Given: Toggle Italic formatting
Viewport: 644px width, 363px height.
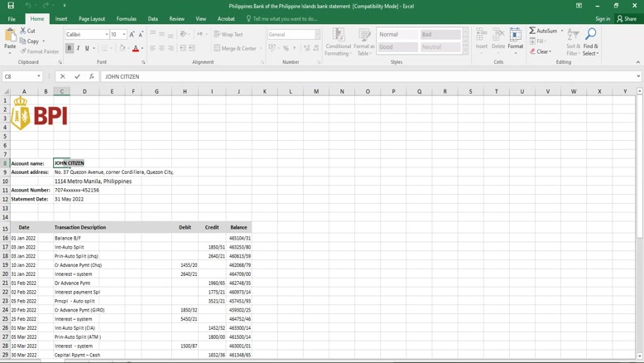Looking at the screenshot, I should pos(79,48).
